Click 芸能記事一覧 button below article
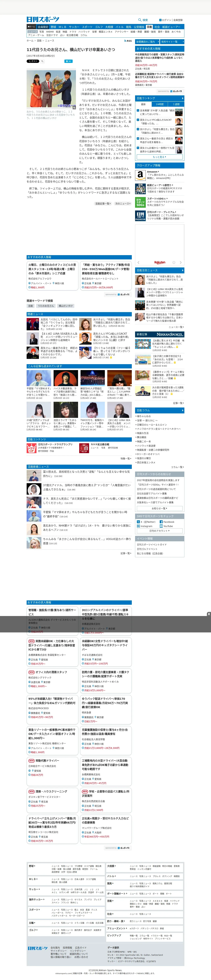 [103, 204]
